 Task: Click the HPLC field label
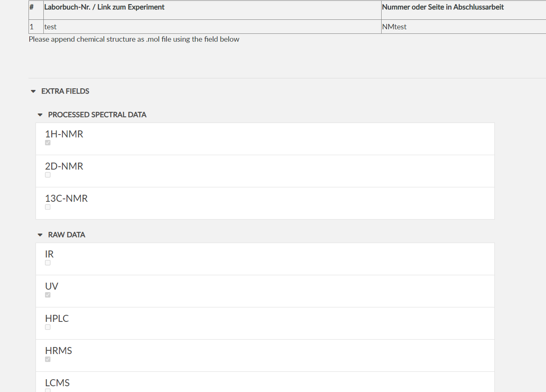tap(57, 318)
